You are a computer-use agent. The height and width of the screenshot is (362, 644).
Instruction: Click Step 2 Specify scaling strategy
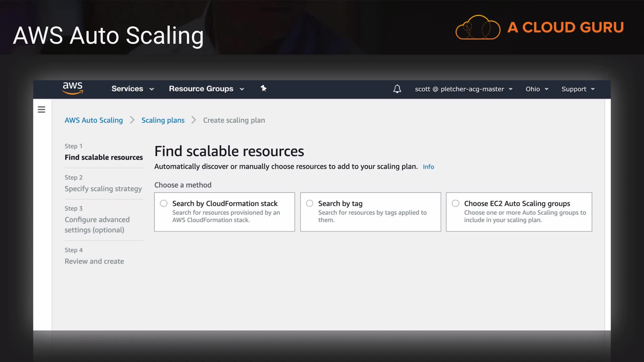[103, 189]
